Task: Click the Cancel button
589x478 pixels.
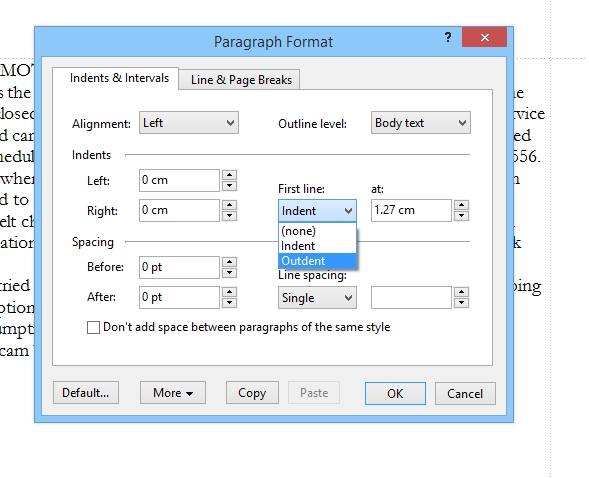Action: pos(465,394)
